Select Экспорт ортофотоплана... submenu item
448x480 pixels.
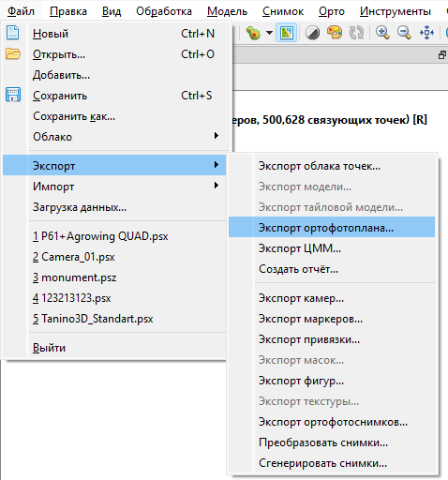click(x=332, y=227)
